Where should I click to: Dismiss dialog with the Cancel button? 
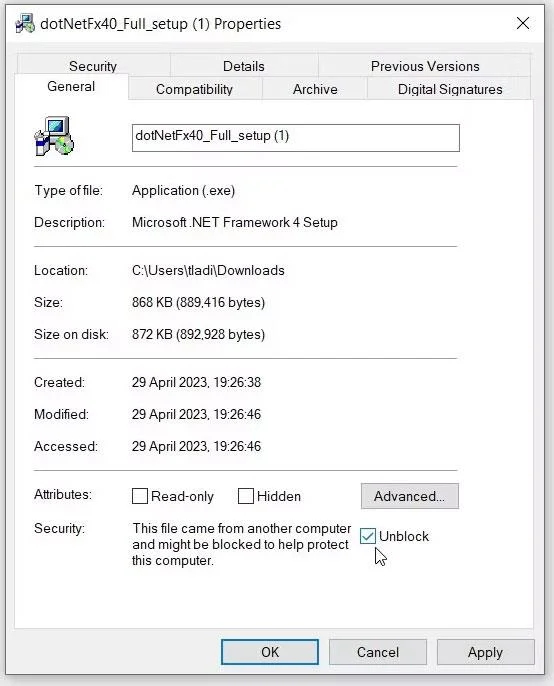tap(378, 652)
